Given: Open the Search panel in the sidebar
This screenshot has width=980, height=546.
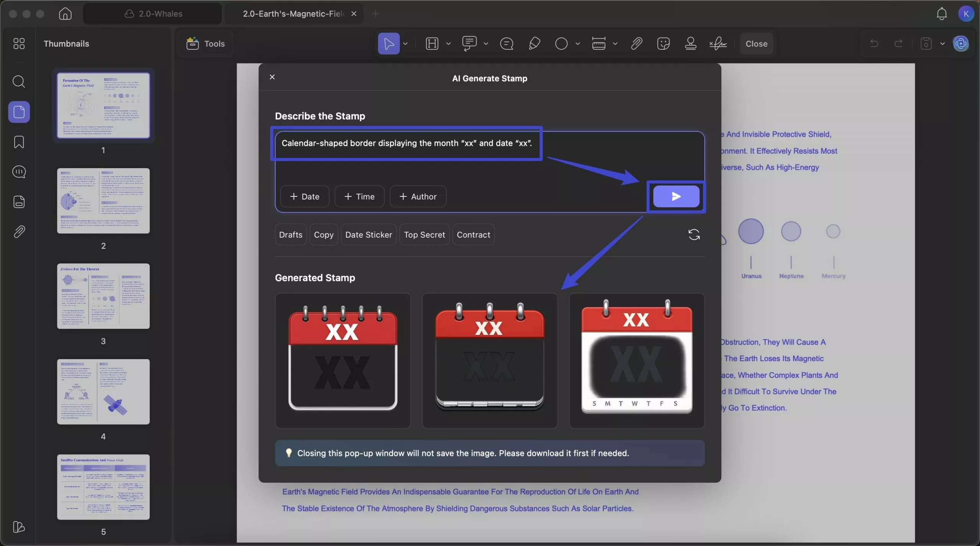Looking at the screenshot, I should 19,82.
